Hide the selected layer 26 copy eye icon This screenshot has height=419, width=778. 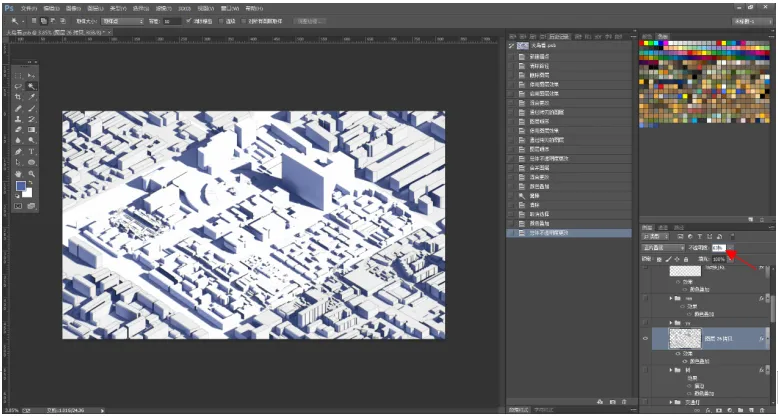point(646,339)
